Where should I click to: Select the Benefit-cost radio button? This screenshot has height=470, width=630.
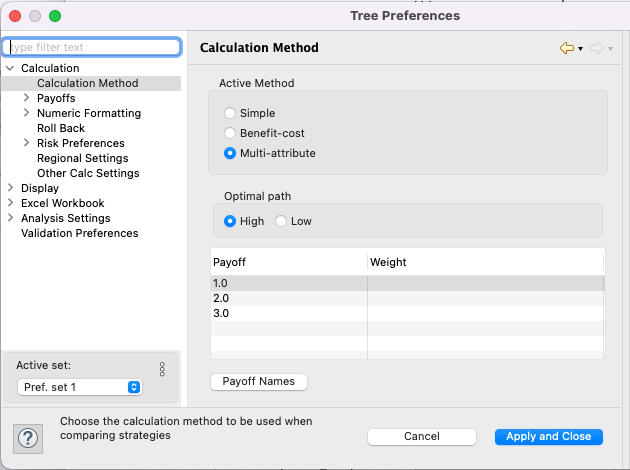[231, 133]
